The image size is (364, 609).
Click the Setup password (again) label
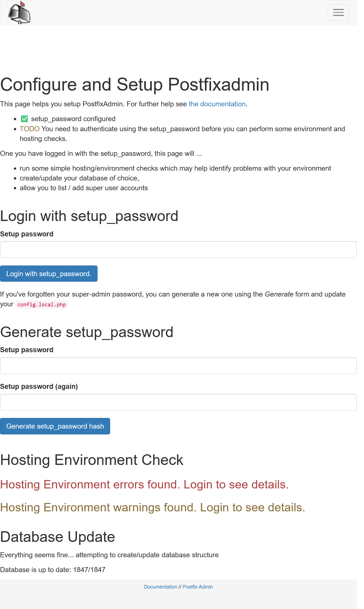pos(39,387)
